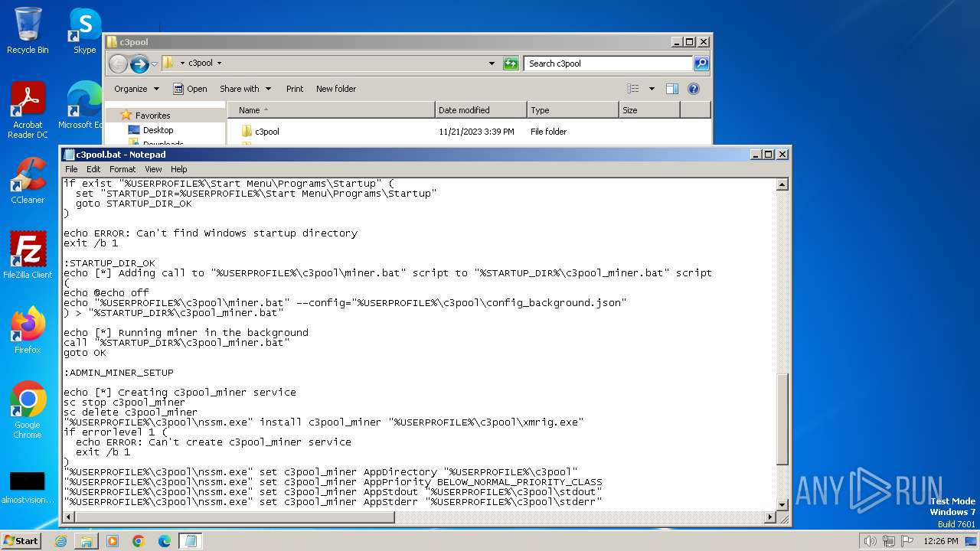Click the Explorer refresh address button

511,64
